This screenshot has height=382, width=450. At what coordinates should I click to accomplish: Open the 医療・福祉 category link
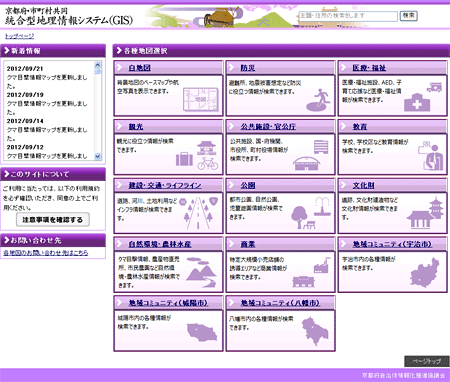tap(369, 68)
